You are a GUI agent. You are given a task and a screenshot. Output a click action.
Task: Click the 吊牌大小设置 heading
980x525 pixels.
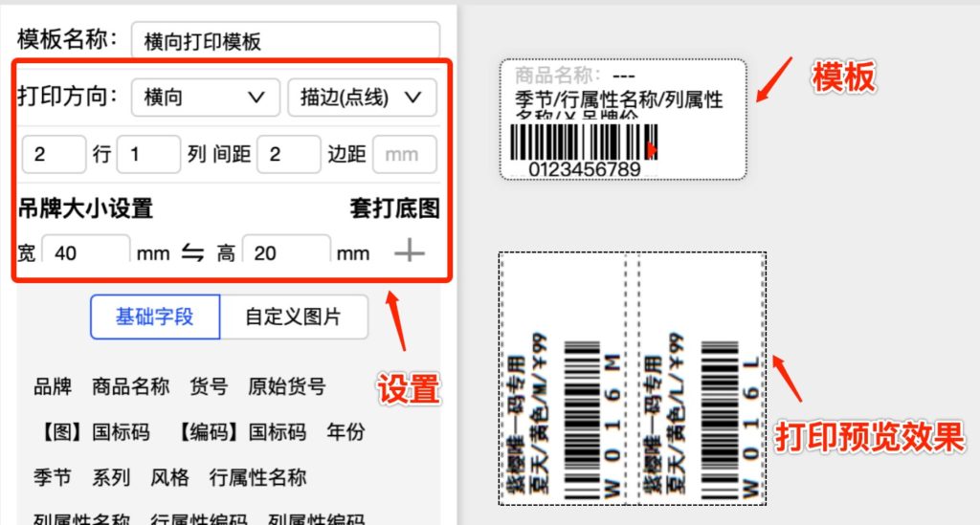(x=85, y=208)
